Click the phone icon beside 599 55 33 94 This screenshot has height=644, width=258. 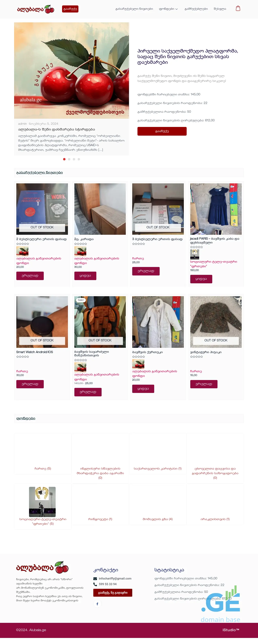pos(95,584)
